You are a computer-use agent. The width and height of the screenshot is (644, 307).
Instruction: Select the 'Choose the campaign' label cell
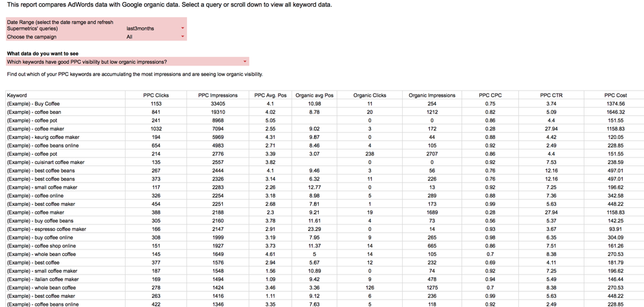32,37
